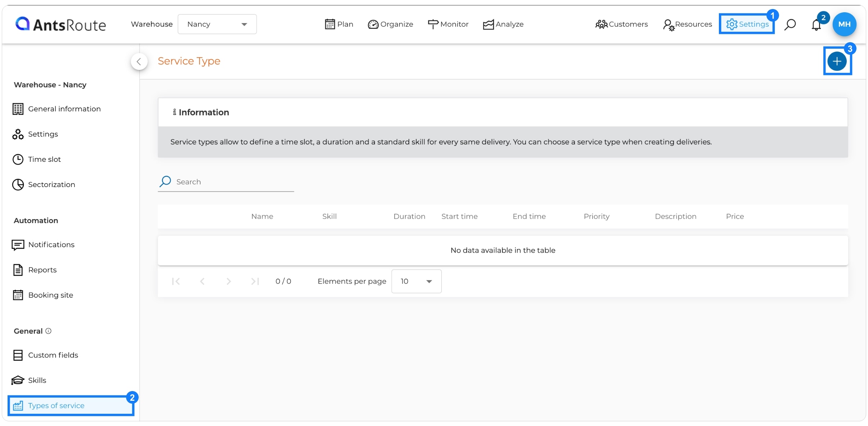Viewport: 868px width, 426px height.
Task: Sort table by Skill column
Action: (x=329, y=216)
